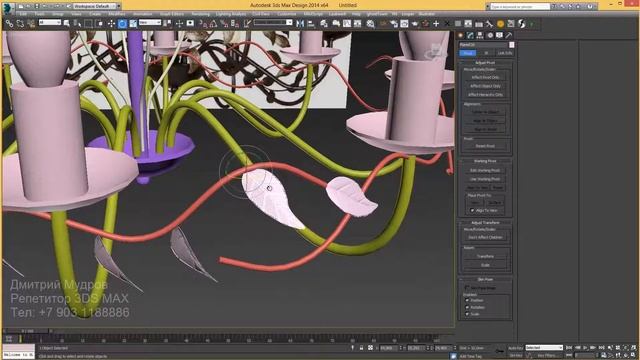Viewport: 640px width, 360px height.
Task: Toggle Auto Key mode
Action: tap(516, 348)
